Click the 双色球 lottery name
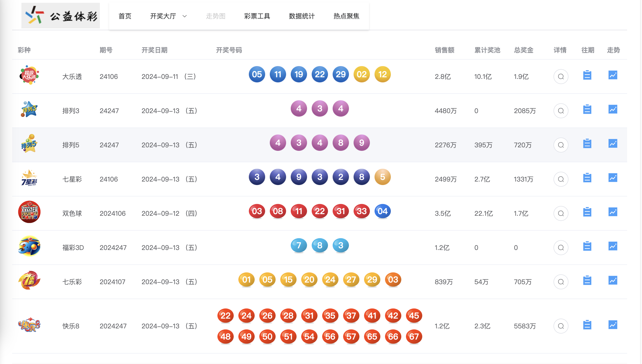 [x=72, y=213]
